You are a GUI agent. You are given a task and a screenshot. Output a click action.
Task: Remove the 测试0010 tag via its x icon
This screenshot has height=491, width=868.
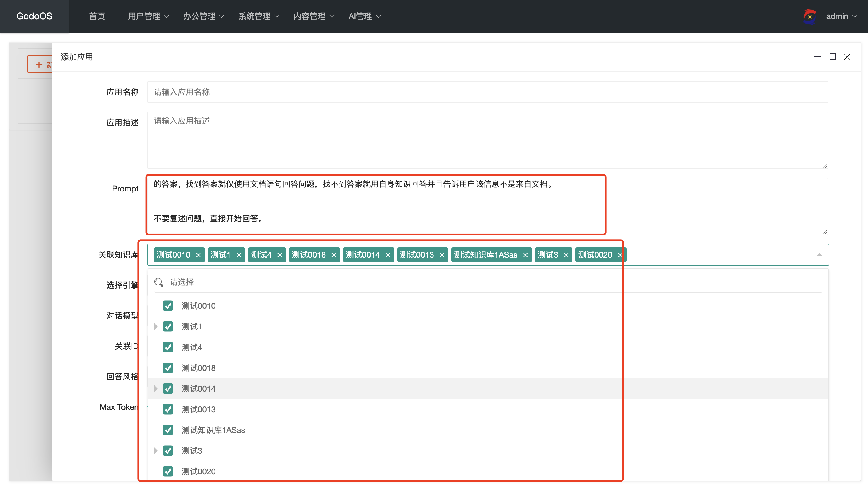pos(198,255)
